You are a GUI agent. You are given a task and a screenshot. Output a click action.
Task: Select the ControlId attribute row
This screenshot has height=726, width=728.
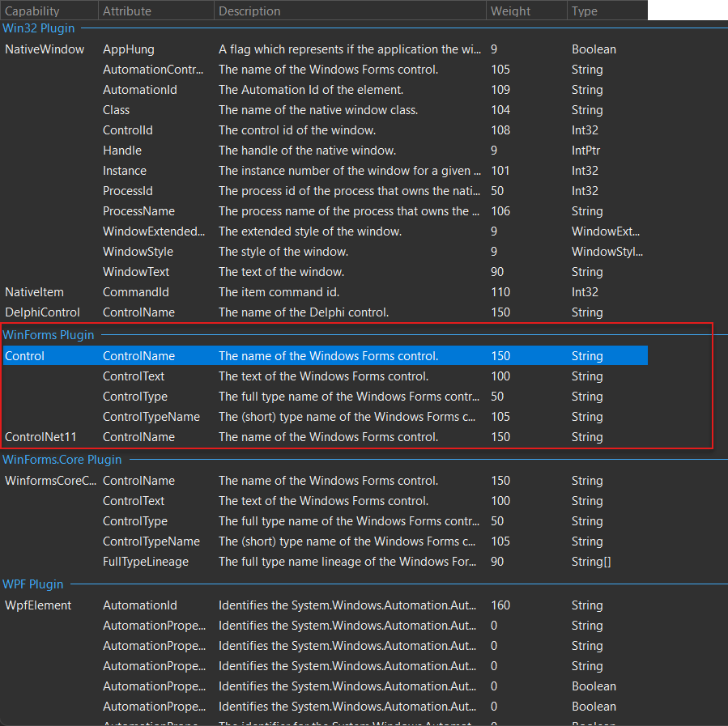325,130
